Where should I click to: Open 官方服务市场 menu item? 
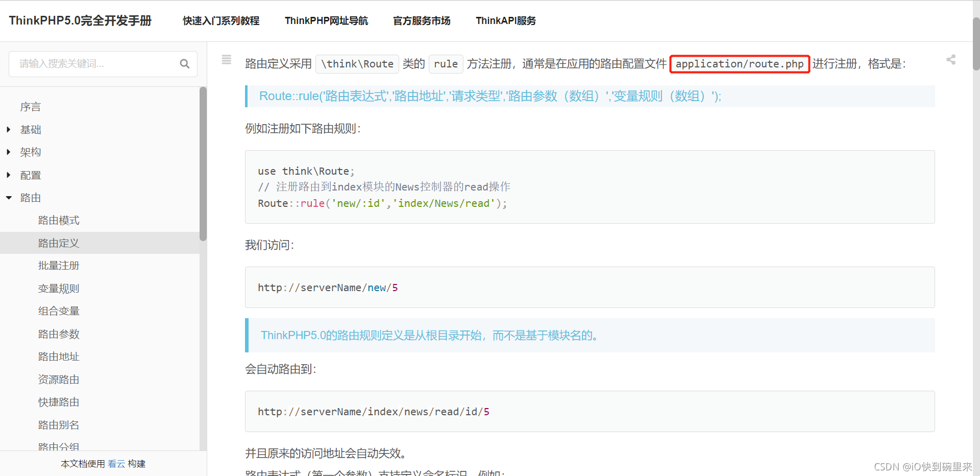pyautogui.click(x=422, y=21)
